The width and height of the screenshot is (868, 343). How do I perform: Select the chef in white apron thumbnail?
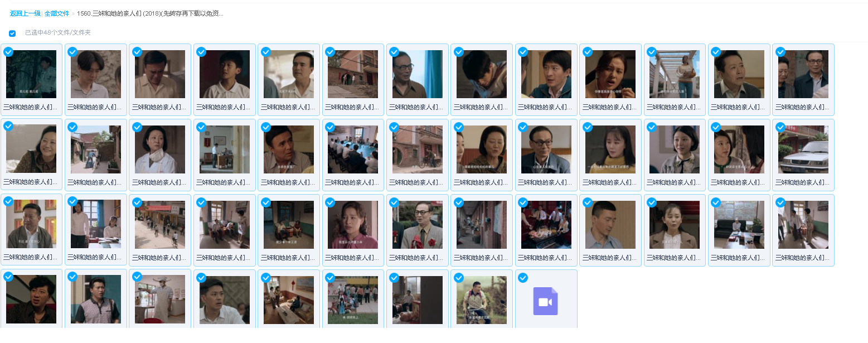[x=160, y=299]
